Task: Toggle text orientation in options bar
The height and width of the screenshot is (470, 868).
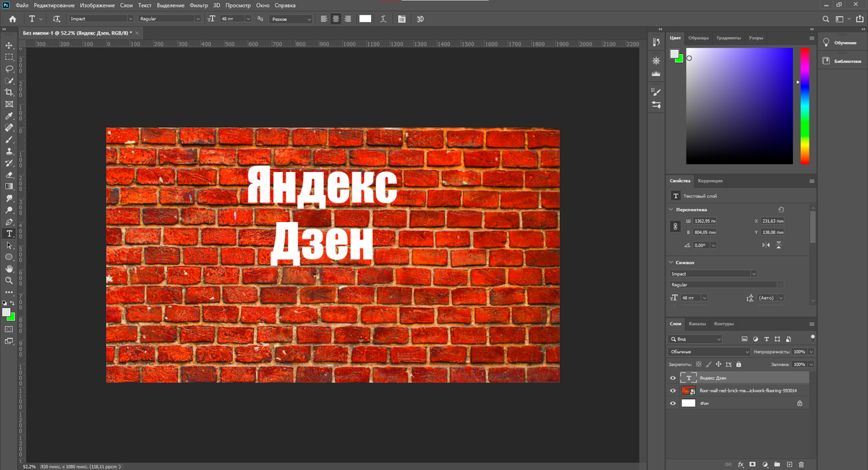Action: coord(56,19)
